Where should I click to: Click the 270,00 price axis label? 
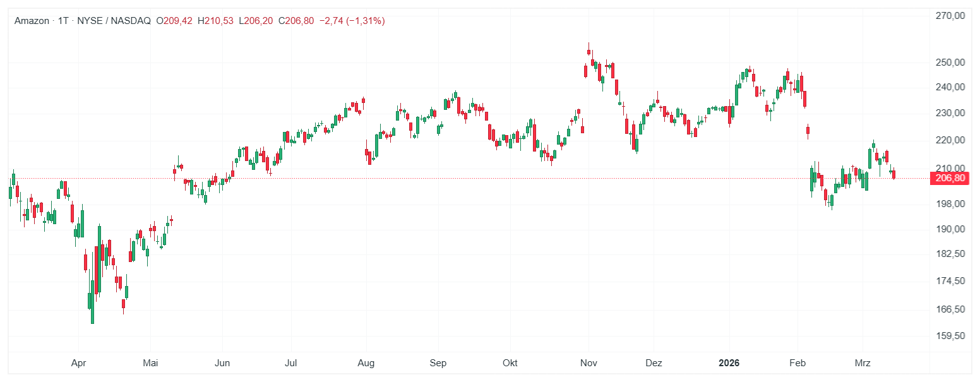(950, 16)
